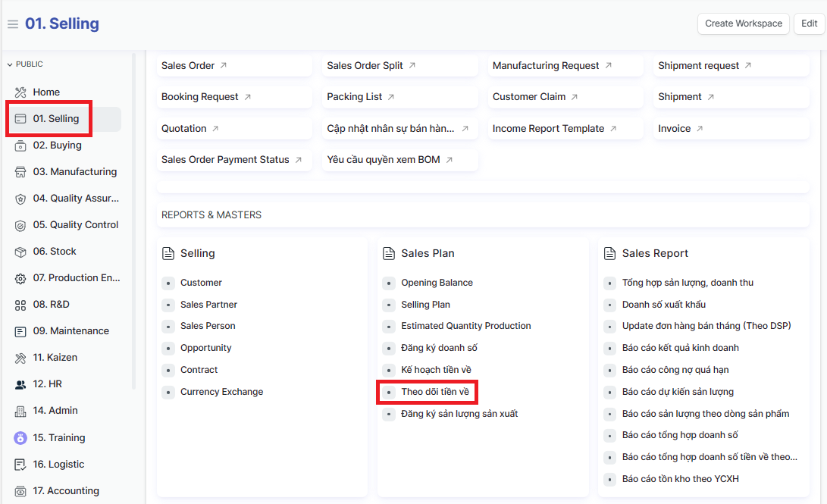
Task: Click the 07. Production Engineering gear icon
Action: pyautogui.click(x=20, y=278)
